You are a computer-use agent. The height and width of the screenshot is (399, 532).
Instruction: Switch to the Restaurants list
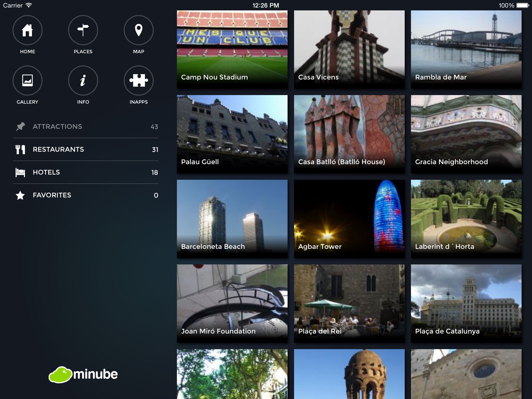[x=58, y=149]
